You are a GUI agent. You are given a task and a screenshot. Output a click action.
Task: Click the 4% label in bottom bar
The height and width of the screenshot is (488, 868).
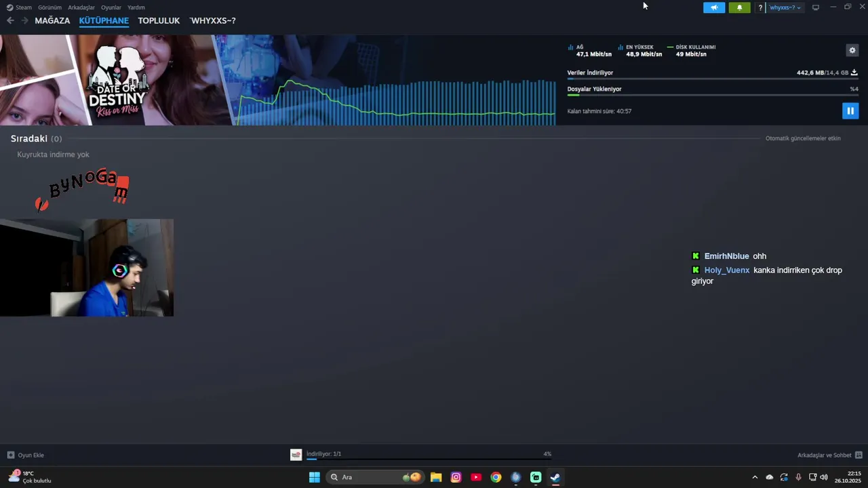[x=547, y=454]
